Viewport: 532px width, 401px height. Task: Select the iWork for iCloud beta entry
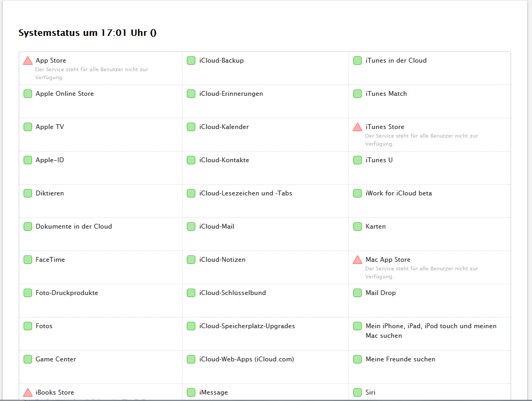click(x=398, y=193)
